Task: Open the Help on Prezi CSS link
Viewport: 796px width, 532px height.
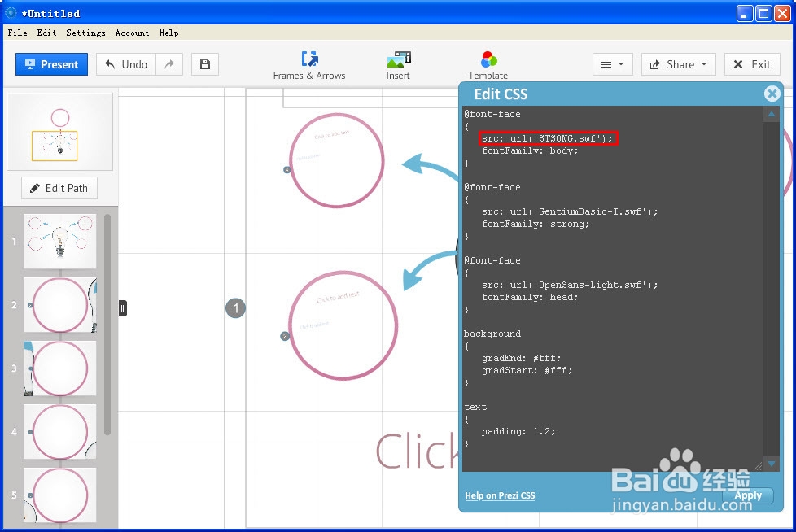Action: pos(500,495)
